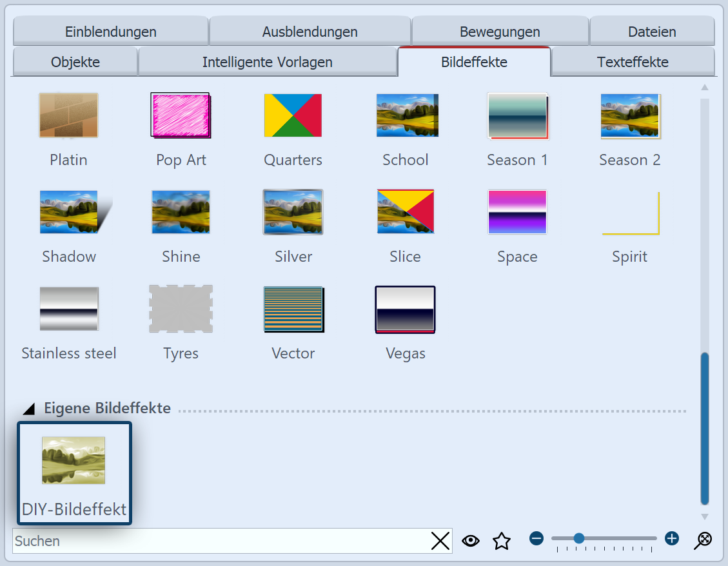This screenshot has height=566, width=728.
Task: Select the DIY-Bildeffekt custom effect
Action: [x=74, y=460]
